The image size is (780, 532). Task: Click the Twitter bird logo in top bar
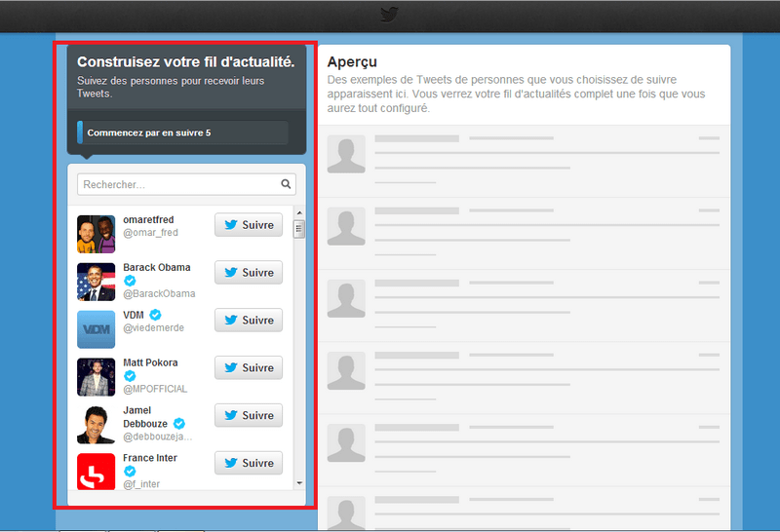click(x=389, y=15)
